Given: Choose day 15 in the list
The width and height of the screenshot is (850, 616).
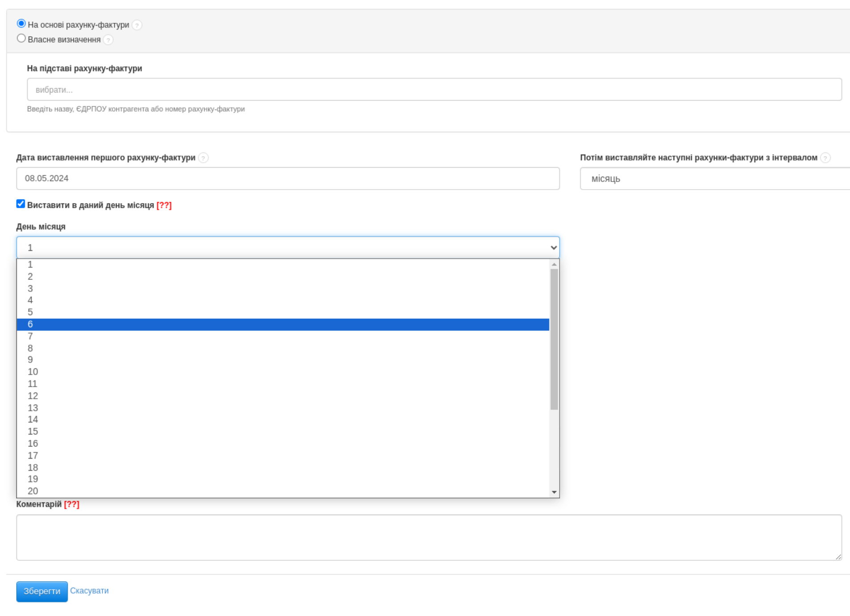Looking at the screenshot, I should (282, 432).
